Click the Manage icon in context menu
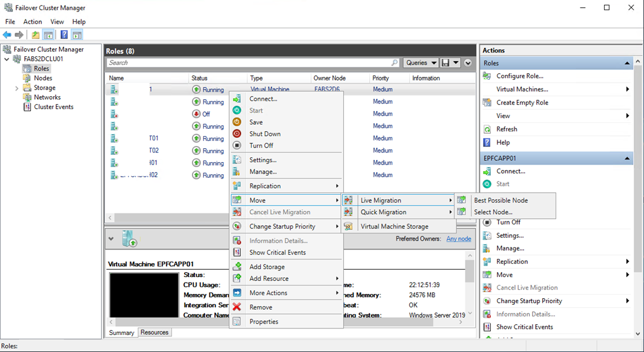The width and height of the screenshot is (644, 352). (237, 172)
